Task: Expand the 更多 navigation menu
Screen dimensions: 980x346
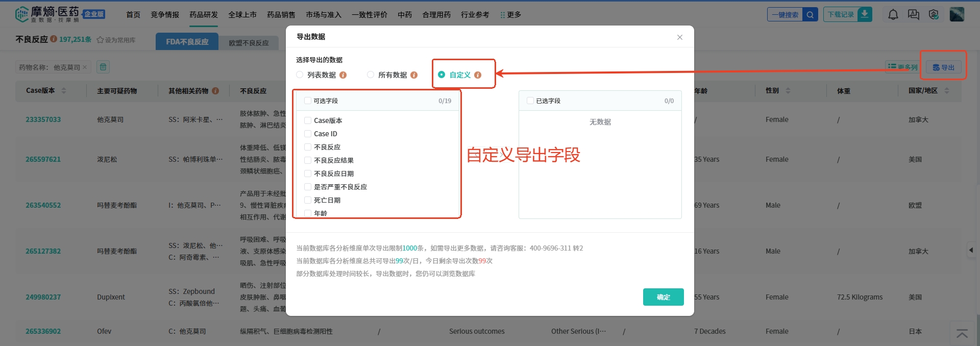Action: tap(510, 15)
